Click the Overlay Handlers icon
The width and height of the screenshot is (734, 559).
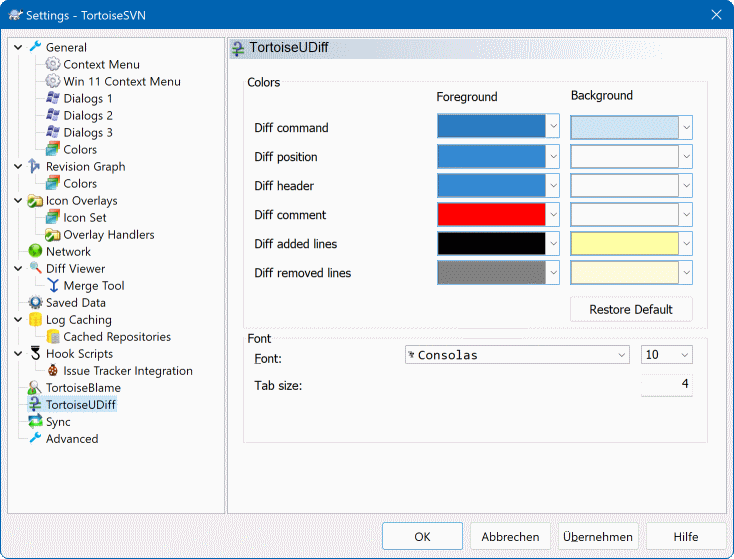(x=52, y=234)
